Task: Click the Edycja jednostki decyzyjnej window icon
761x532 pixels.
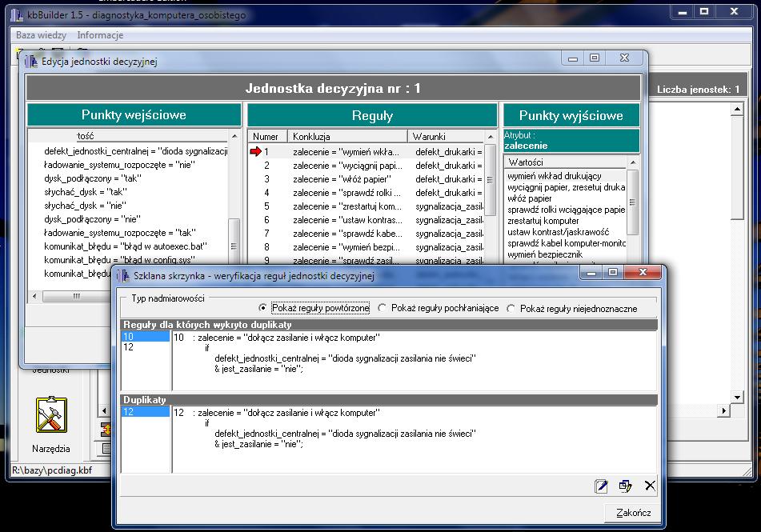Action: (31, 62)
